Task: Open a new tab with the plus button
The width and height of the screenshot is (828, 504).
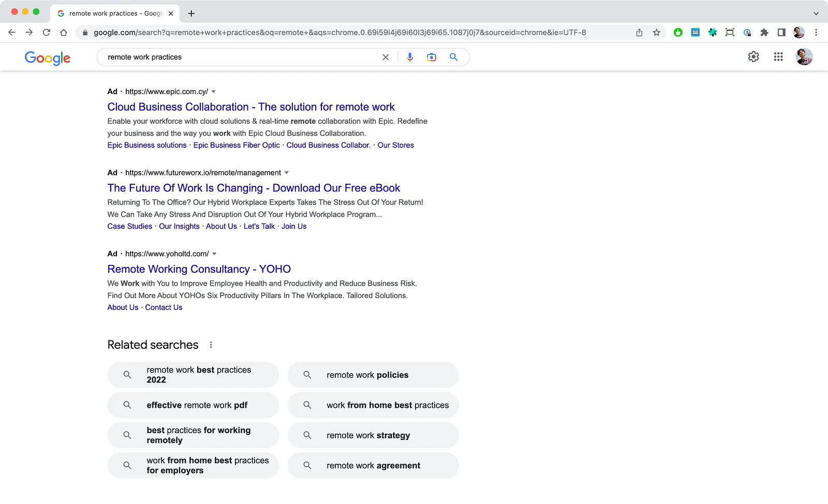Action: point(191,13)
